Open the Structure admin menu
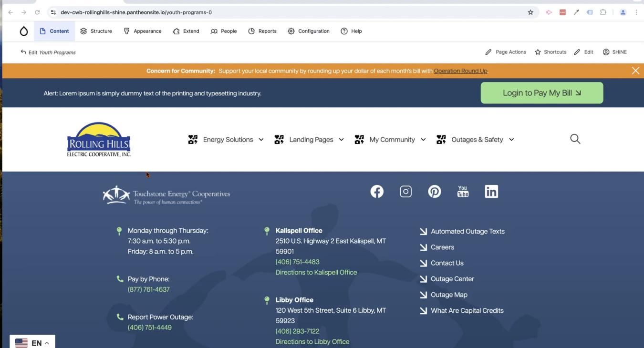Screen dimensions: 644x348 pos(96,31)
